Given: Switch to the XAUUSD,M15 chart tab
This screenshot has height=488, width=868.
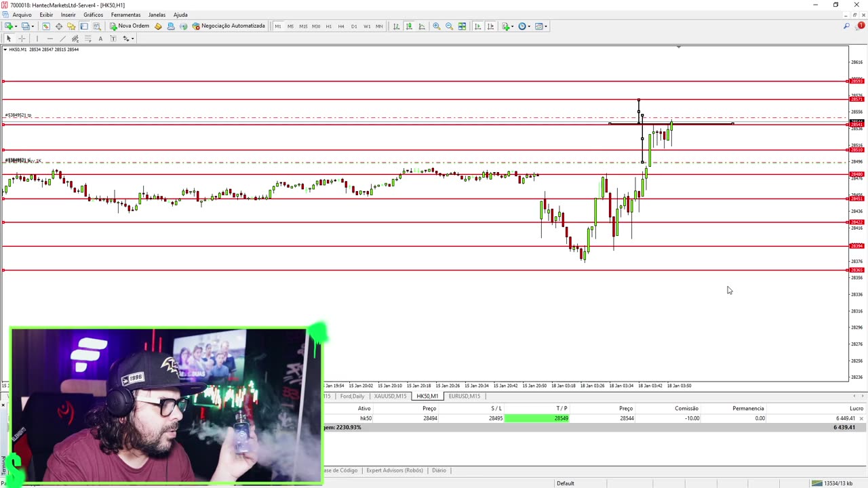Looking at the screenshot, I should pyautogui.click(x=390, y=396).
